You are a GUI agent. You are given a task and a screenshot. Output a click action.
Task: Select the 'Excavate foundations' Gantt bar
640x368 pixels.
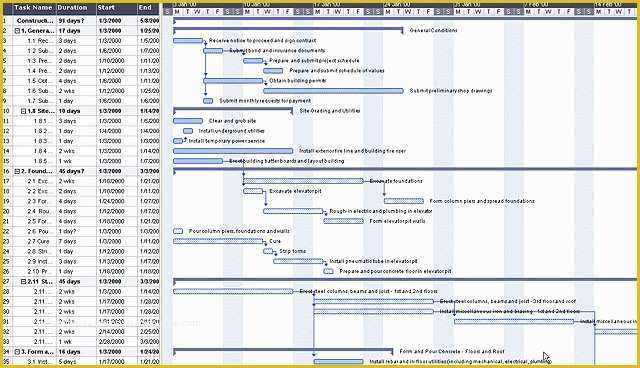pos(303,181)
